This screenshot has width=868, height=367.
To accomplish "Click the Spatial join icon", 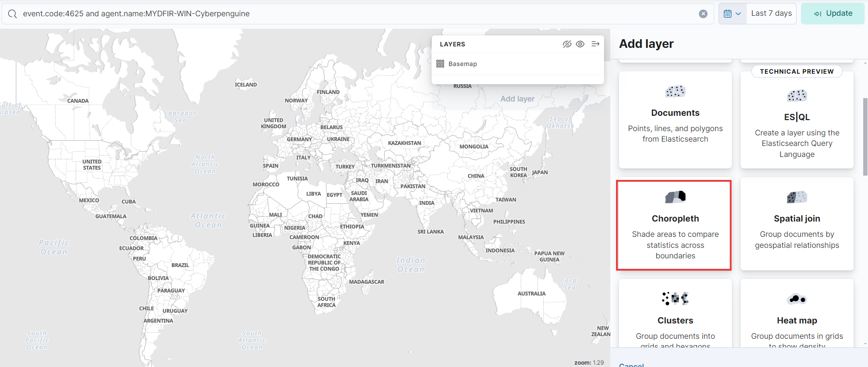I will click(797, 197).
